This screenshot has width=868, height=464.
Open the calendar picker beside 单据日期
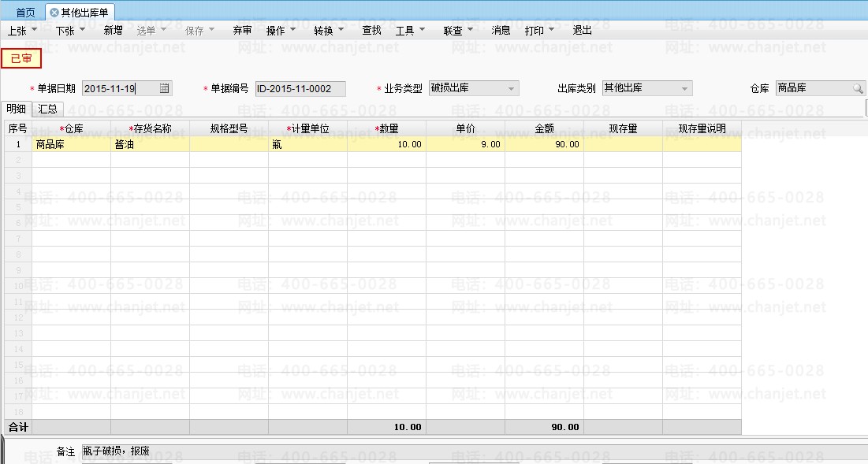click(165, 88)
